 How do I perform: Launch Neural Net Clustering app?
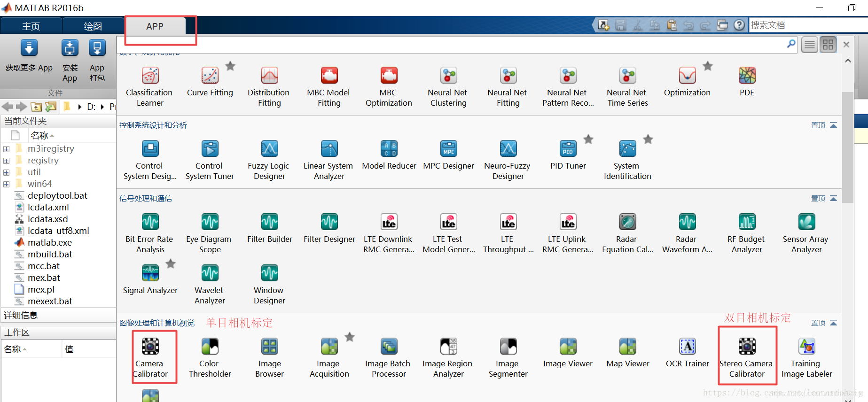click(x=448, y=87)
